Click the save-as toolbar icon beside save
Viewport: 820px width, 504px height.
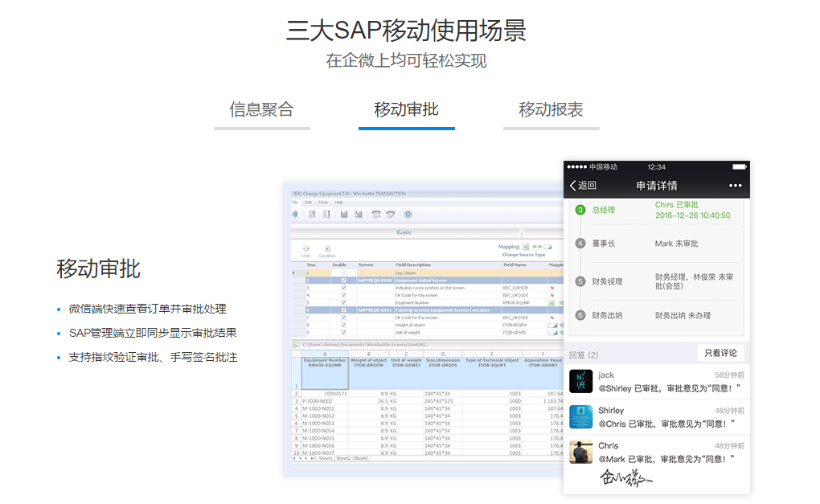359,215
